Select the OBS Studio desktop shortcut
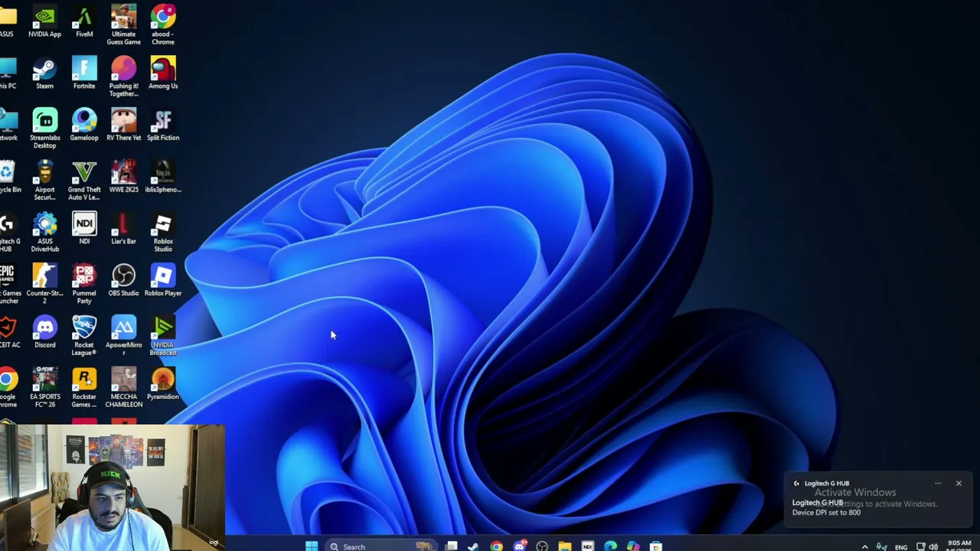The image size is (980, 551). tap(123, 281)
